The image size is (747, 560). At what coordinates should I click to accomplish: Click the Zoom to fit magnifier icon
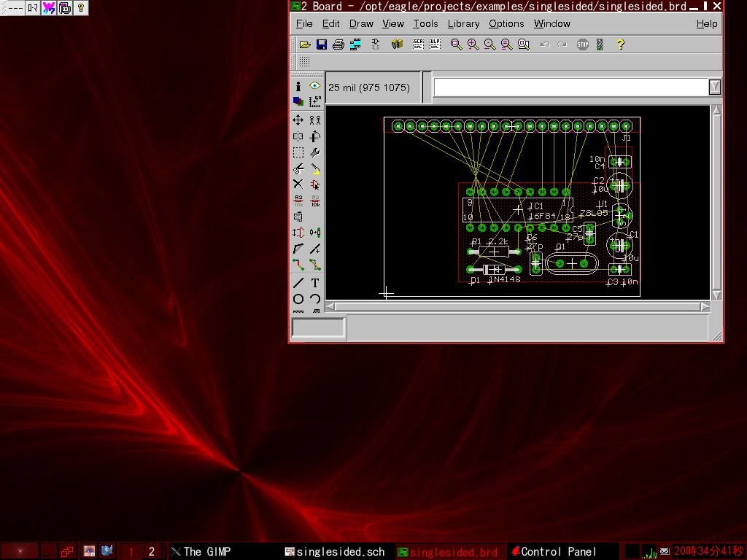(x=456, y=44)
